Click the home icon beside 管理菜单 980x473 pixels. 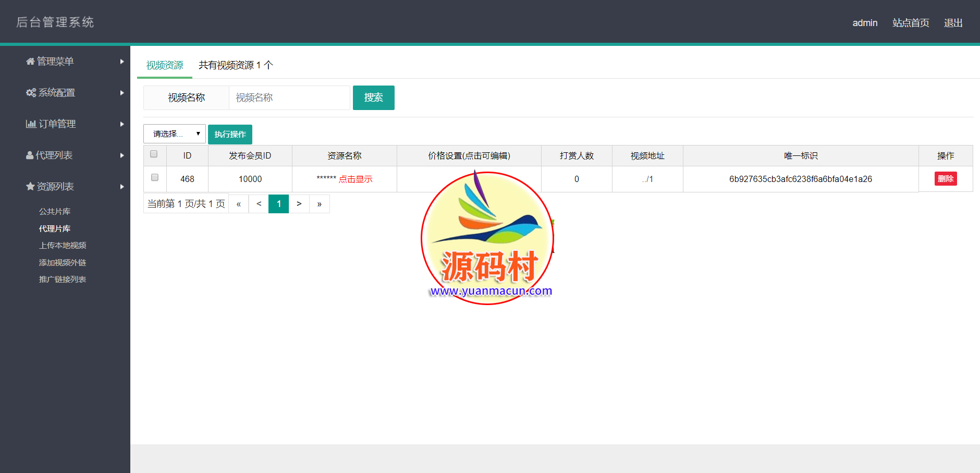[30, 62]
